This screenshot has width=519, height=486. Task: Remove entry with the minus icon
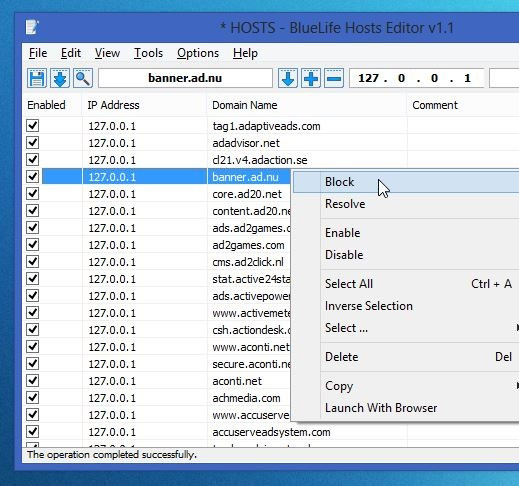click(x=334, y=78)
